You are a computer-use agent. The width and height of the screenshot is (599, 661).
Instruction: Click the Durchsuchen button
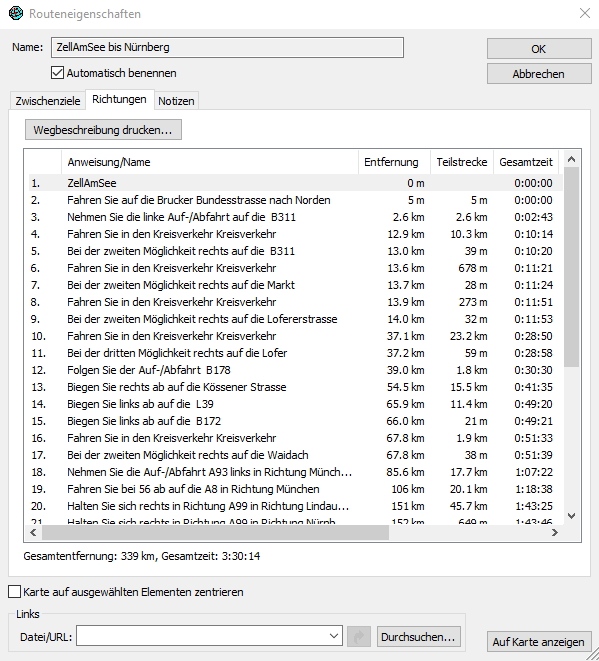tap(419, 637)
